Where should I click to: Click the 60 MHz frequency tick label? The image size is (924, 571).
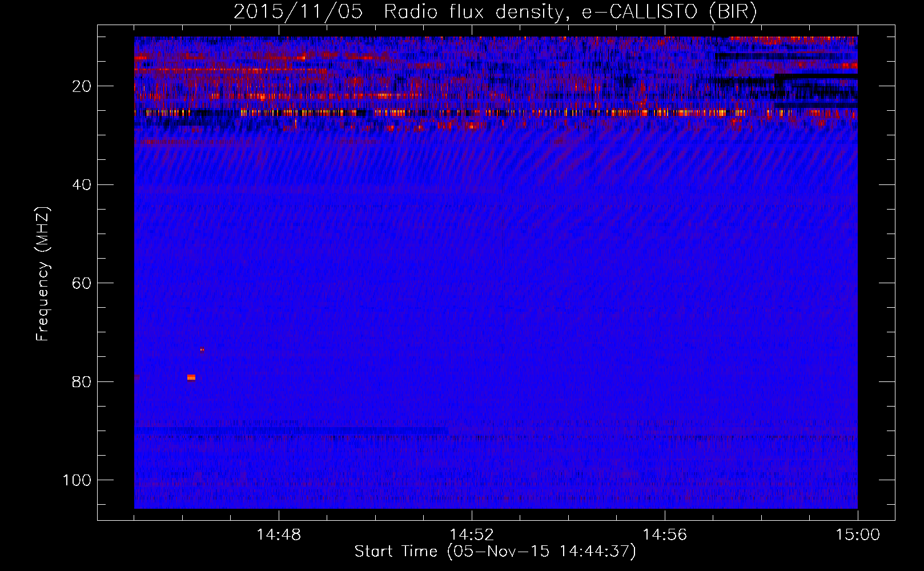(82, 283)
